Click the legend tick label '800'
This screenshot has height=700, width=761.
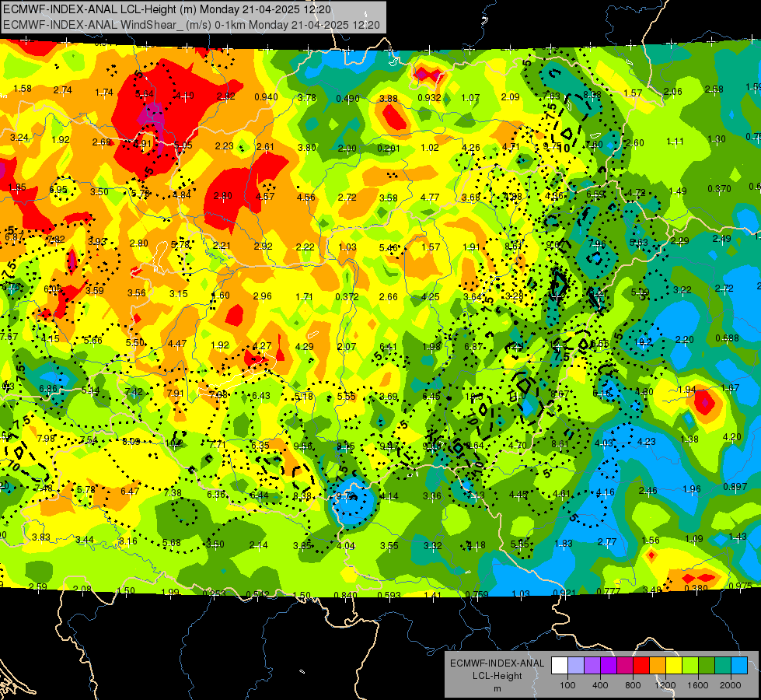pyautogui.click(x=633, y=685)
